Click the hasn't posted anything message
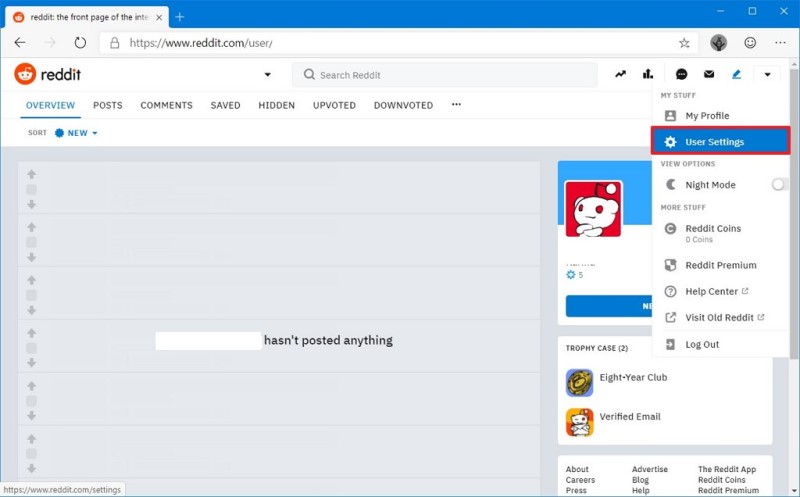 pos(328,340)
